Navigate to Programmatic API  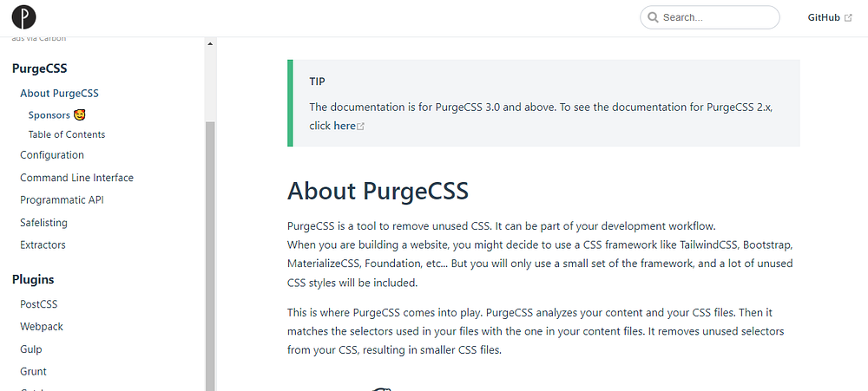point(62,199)
